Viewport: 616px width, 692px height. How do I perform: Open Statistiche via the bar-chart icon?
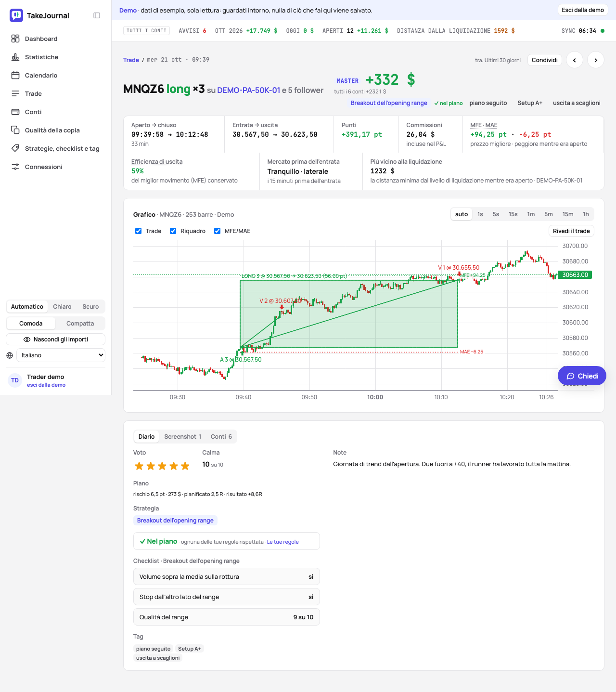point(15,57)
